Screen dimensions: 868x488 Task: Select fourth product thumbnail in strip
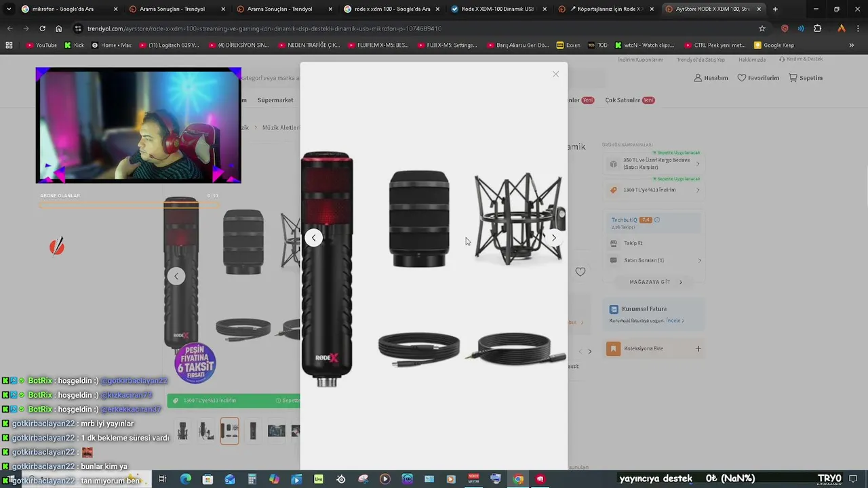pyautogui.click(x=253, y=431)
